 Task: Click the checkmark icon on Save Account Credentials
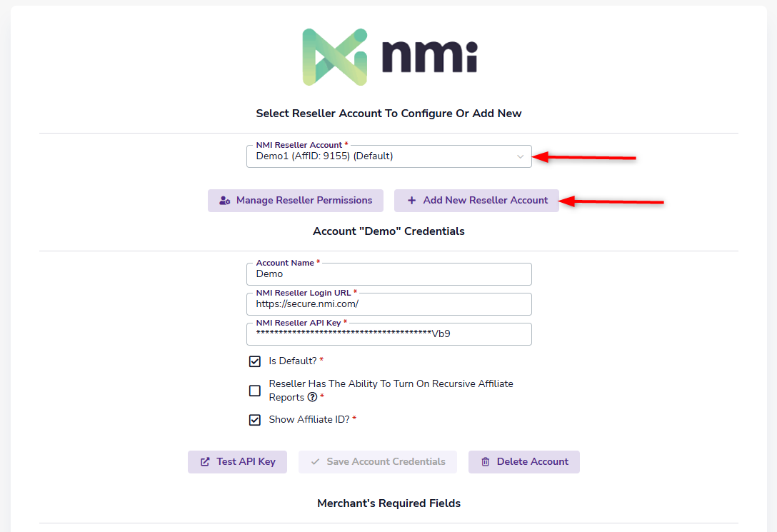pyautogui.click(x=316, y=462)
